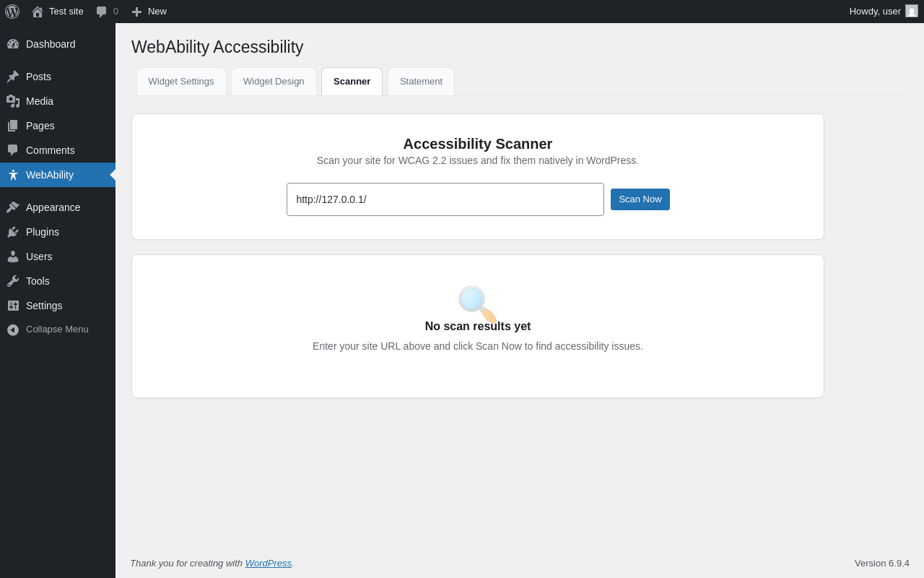Click the Posts pushpin icon

[13, 77]
